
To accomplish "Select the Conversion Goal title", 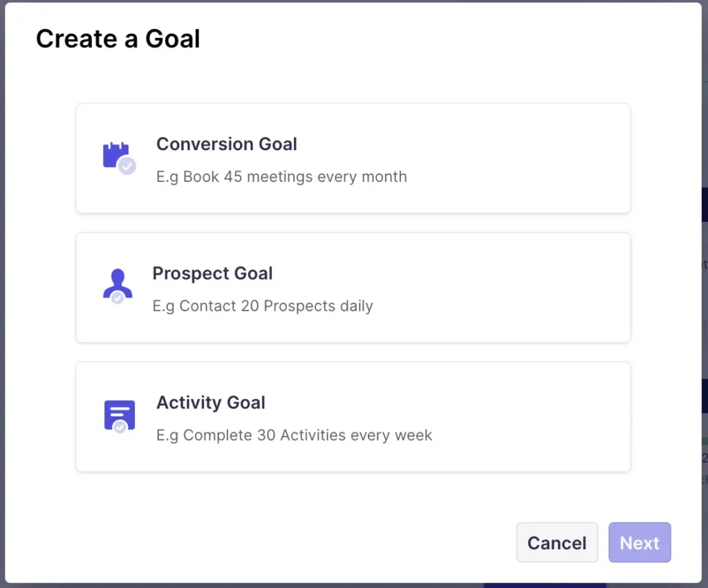I will tap(226, 144).
